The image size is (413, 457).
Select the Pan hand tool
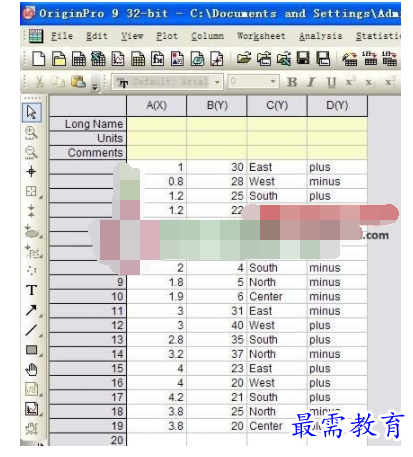(x=32, y=369)
